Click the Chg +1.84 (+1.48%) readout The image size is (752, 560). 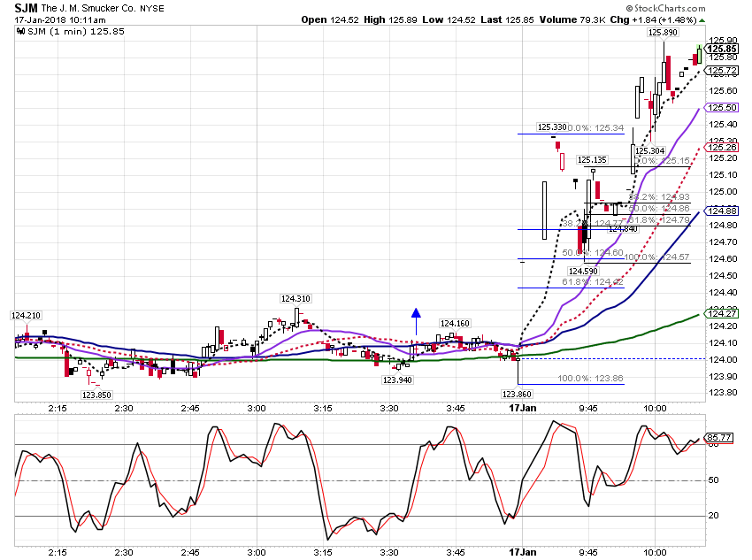pos(653,19)
